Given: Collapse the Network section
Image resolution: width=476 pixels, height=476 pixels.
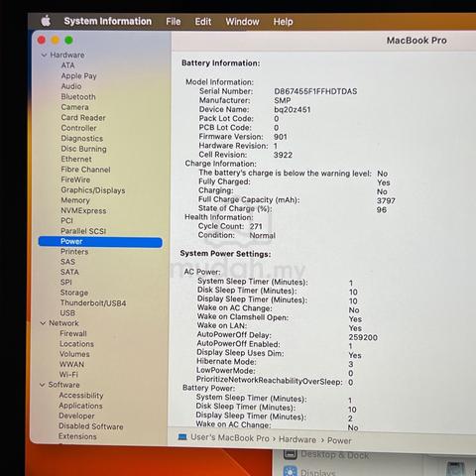Looking at the screenshot, I should (43, 323).
